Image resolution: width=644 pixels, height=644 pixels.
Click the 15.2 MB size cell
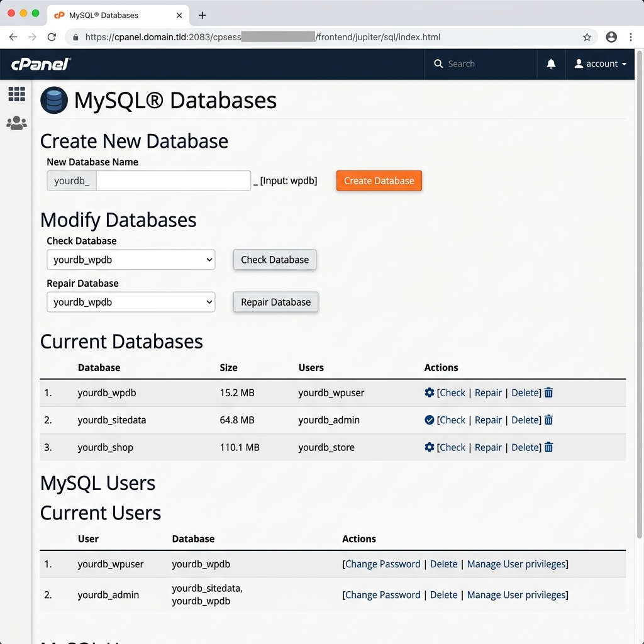click(237, 392)
